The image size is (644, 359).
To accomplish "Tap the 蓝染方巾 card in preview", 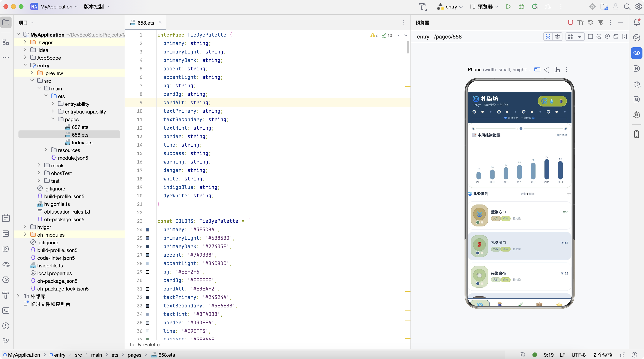I will 519,215.
